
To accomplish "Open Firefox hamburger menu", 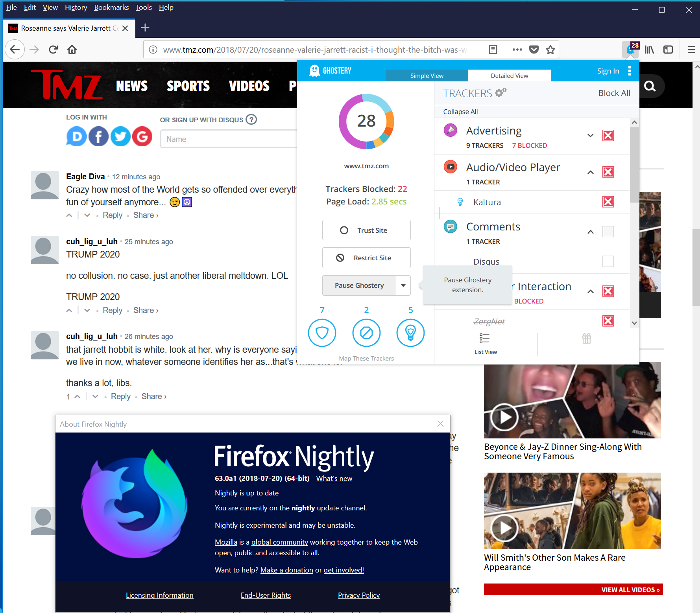I will pos(691,50).
